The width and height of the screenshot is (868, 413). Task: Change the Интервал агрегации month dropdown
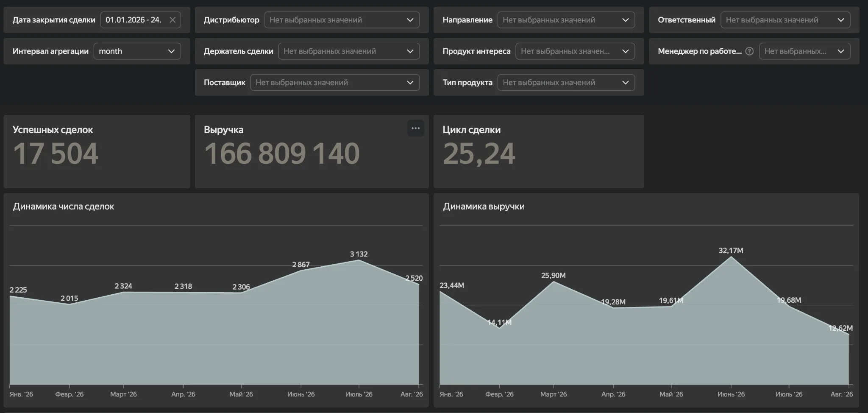click(137, 51)
